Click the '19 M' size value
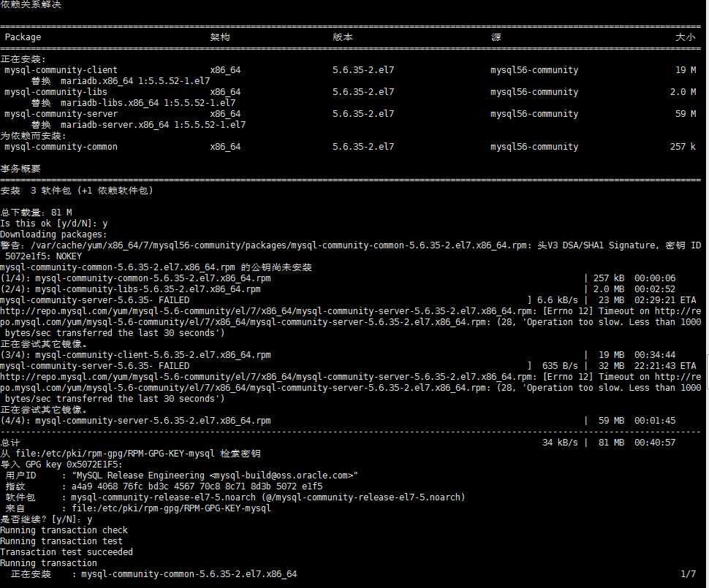709x588 pixels. point(686,70)
